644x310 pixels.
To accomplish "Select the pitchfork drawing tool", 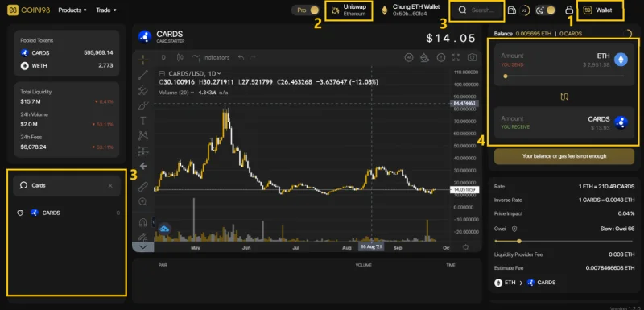I will (143, 90).
